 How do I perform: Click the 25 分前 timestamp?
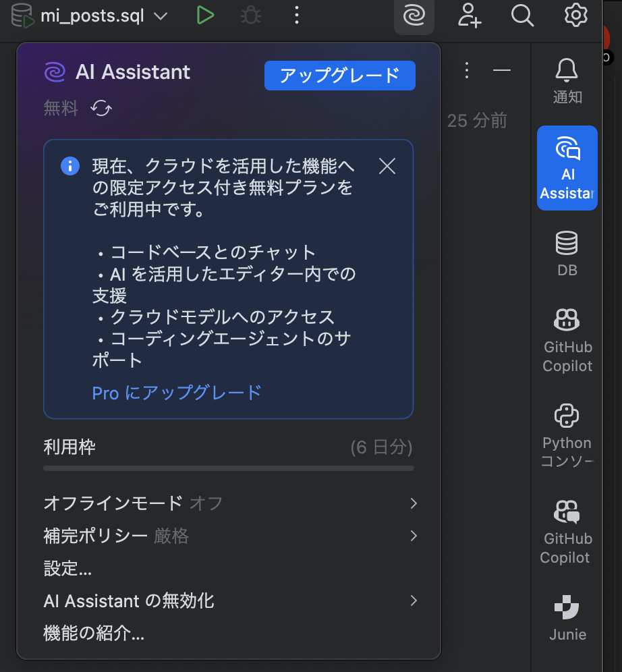477,120
